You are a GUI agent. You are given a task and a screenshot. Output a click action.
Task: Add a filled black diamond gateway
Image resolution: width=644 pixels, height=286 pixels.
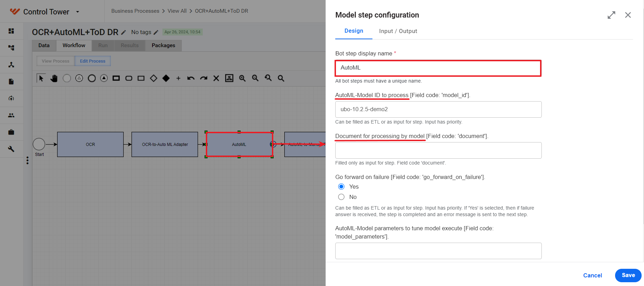coord(166,78)
